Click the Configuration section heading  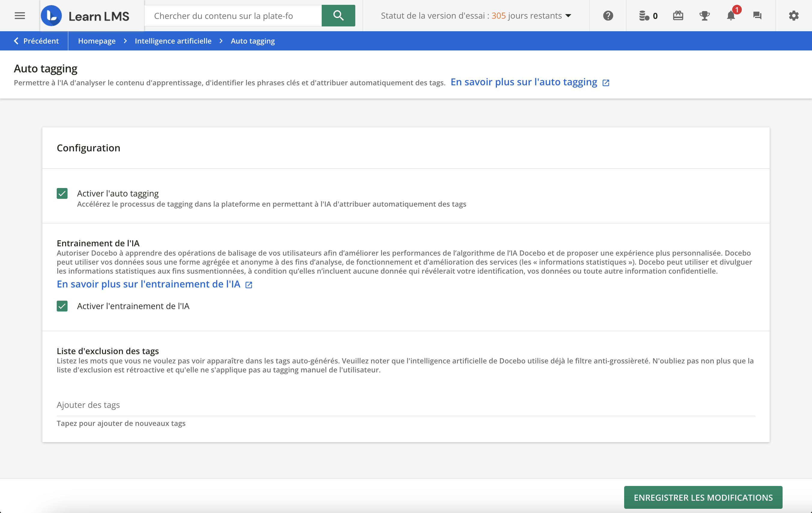point(88,148)
